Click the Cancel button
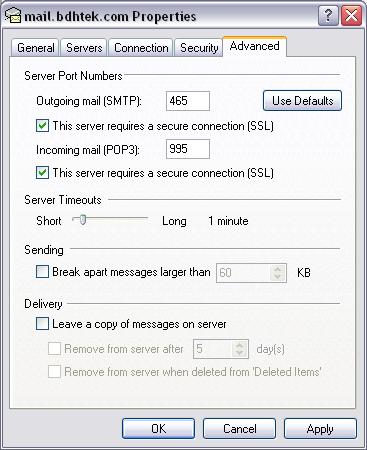 [239, 429]
